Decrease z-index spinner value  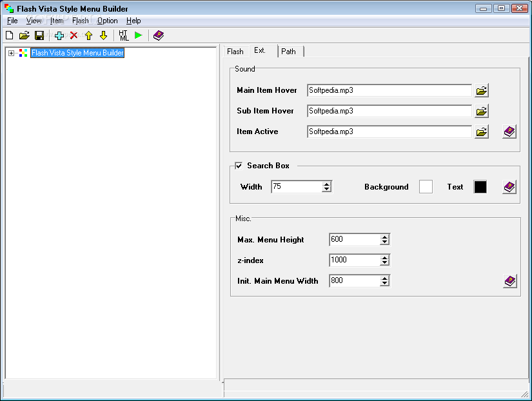pos(384,263)
